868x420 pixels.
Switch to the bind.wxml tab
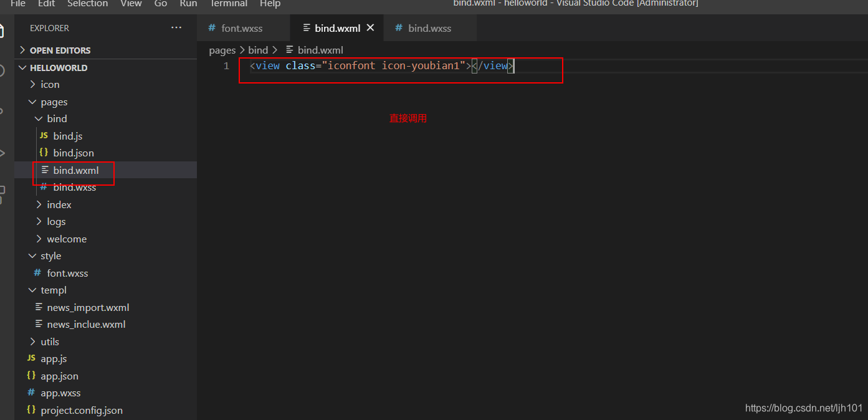point(336,28)
